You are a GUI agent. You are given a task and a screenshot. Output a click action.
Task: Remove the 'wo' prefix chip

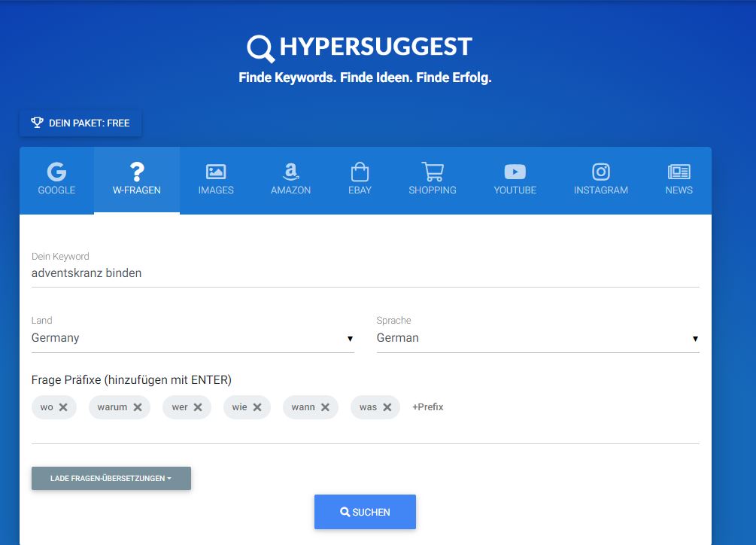[x=63, y=407]
